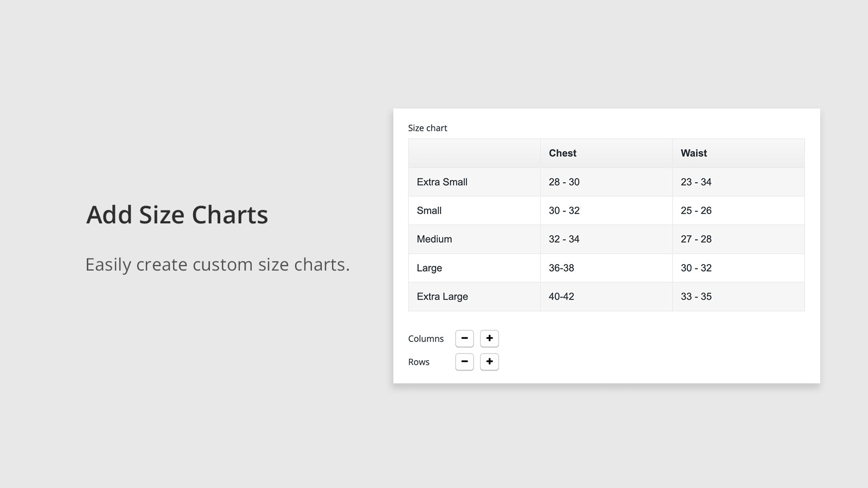Click the 32 - 34 chest value for Medium
The height and width of the screenshot is (488, 868).
click(x=564, y=239)
